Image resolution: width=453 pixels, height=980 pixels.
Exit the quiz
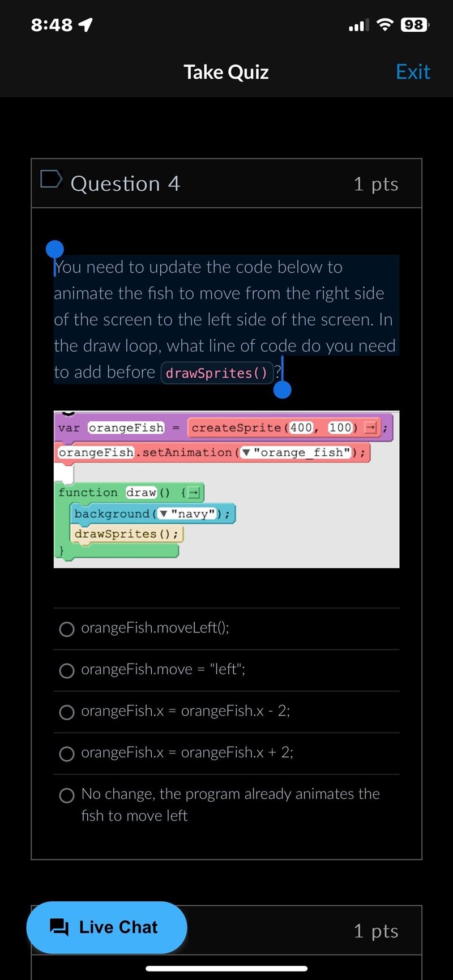[413, 72]
